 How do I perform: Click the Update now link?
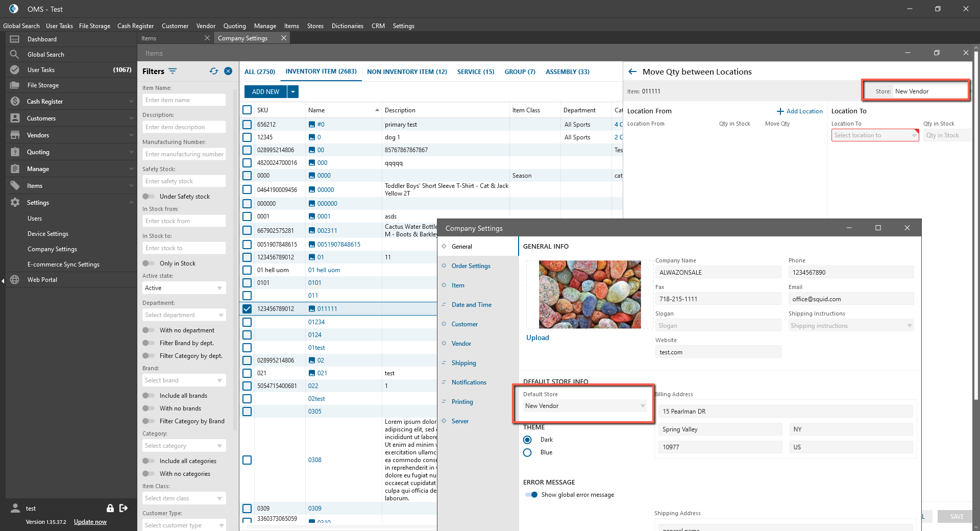pos(90,522)
